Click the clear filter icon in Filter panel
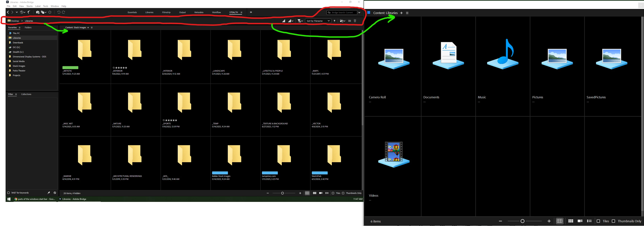Image resolution: width=644 pixels, height=226 pixels. tap(55, 193)
